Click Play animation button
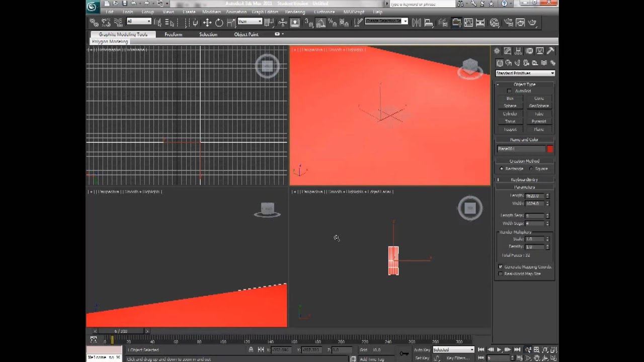The width and height of the screenshot is (644, 362). (499, 349)
